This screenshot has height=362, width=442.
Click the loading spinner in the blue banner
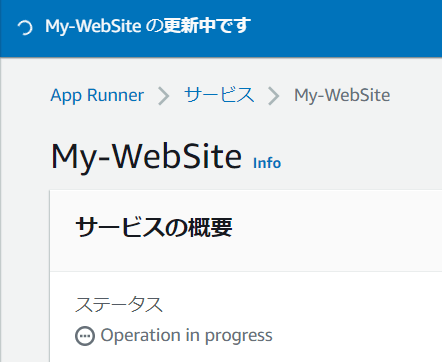[25, 28]
